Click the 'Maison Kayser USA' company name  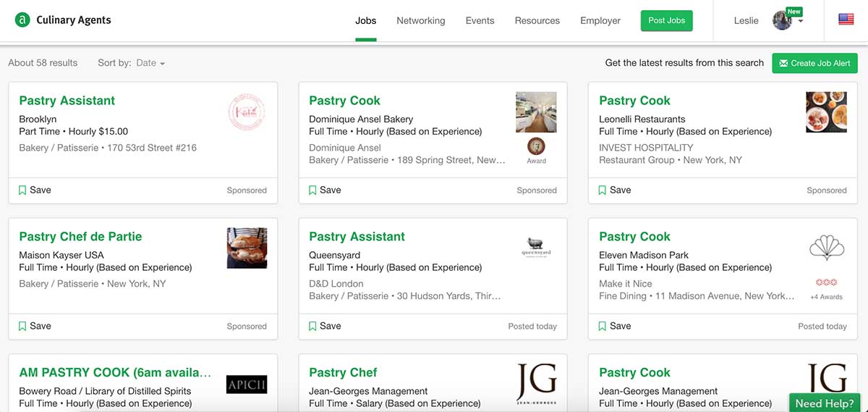(x=61, y=255)
